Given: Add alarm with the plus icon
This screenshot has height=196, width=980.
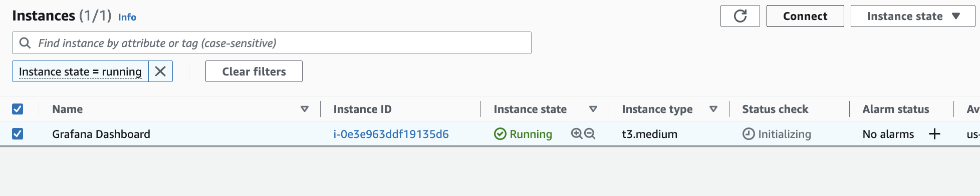Looking at the screenshot, I should (934, 134).
